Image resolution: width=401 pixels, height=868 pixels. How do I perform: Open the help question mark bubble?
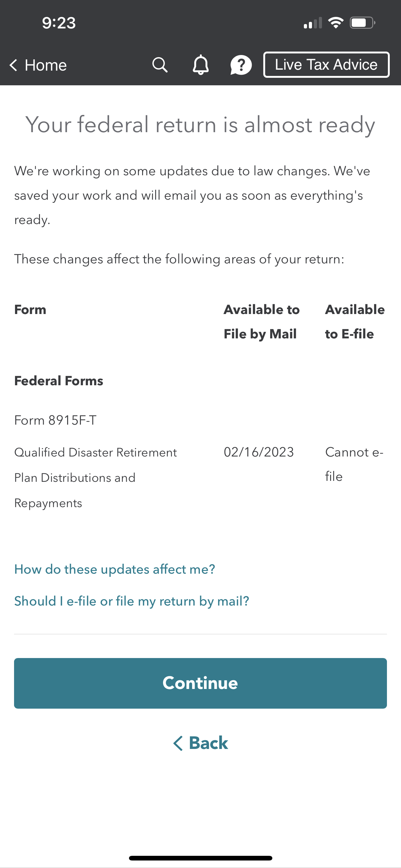tap(241, 65)
